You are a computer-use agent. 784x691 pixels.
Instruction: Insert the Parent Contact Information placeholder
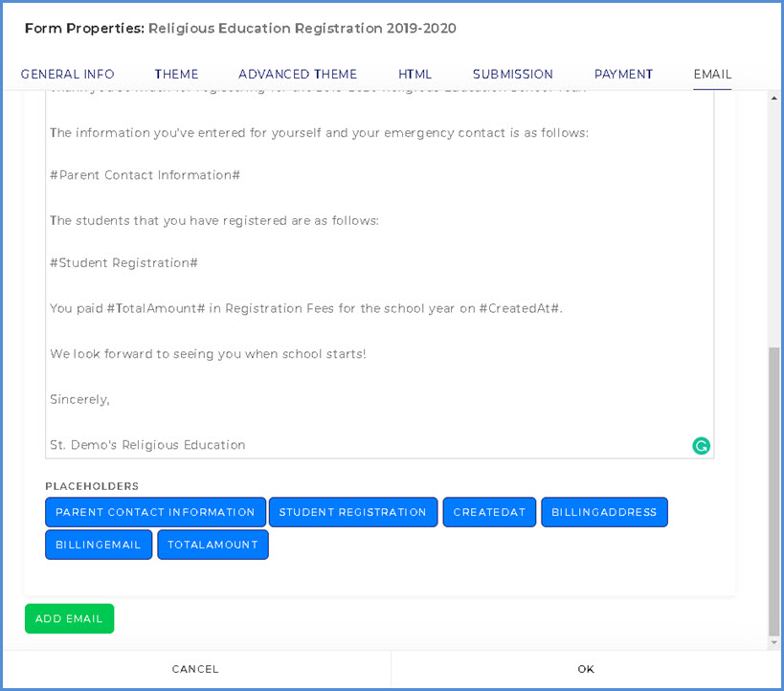coord(155,512)
